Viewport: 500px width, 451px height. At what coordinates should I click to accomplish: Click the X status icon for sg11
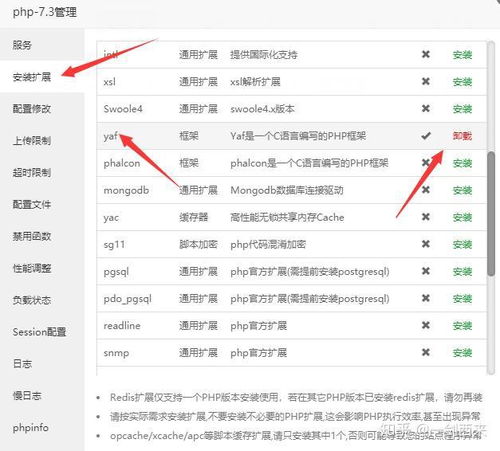(426, 244)
